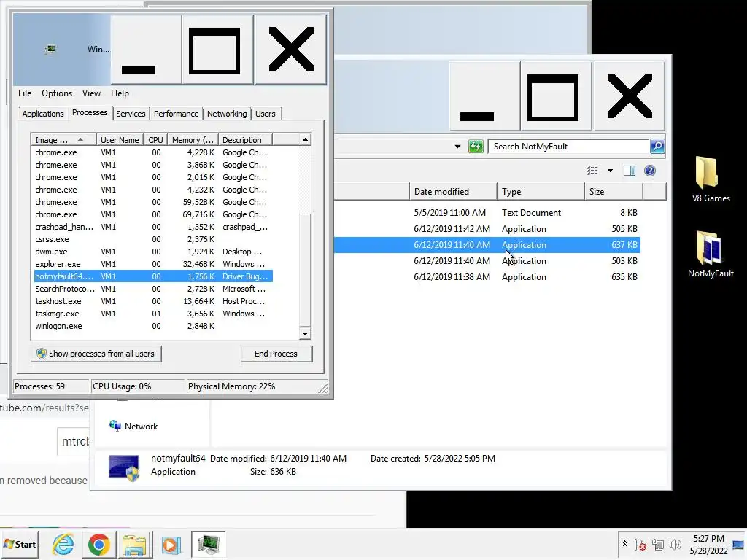Sort processes by User Name column

[120, 139]
